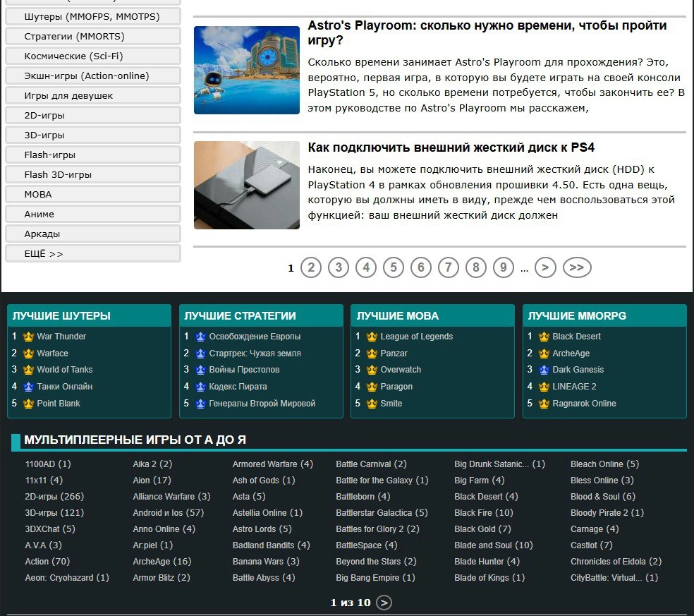Open Ragnarok Online in best MMORPG list
Screen dimensions: 694x616
[584, 404]
